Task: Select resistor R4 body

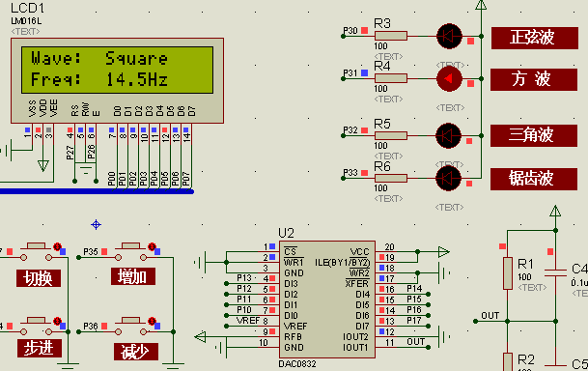Action: click(x=391, y=78)
